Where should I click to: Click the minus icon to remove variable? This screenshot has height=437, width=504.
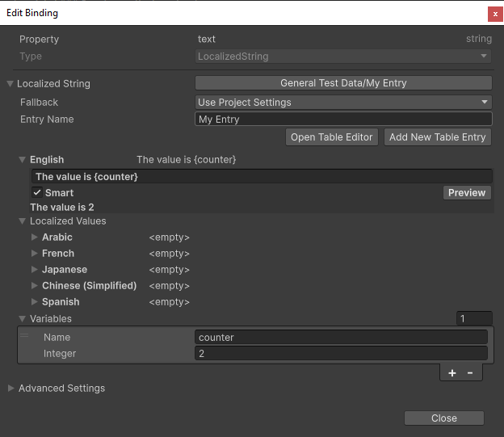[x=470, y=372]
